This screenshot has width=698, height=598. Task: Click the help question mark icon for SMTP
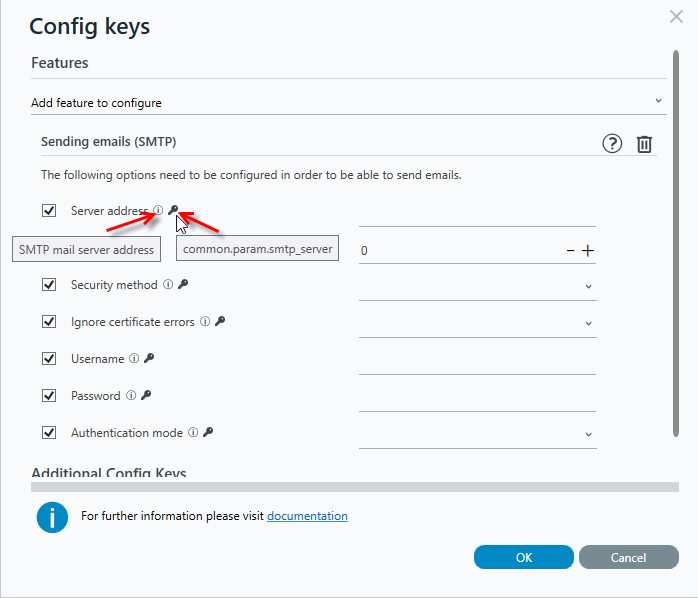pos(612,144)
